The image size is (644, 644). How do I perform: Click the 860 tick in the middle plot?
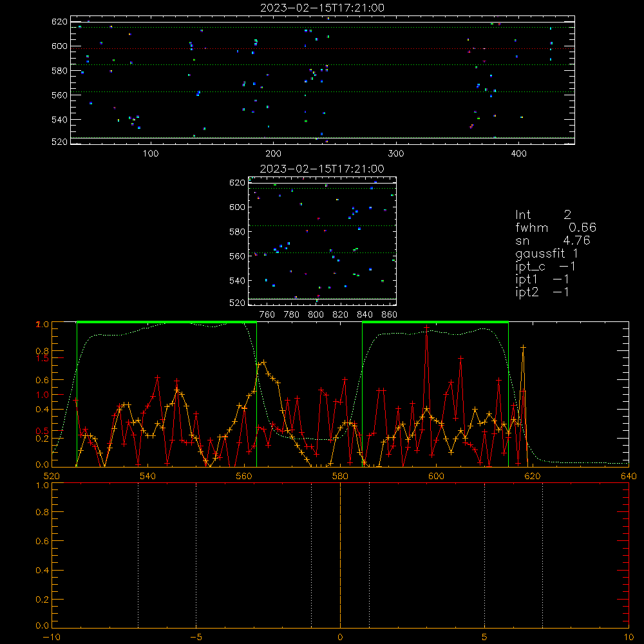click(x=390, y=315)
